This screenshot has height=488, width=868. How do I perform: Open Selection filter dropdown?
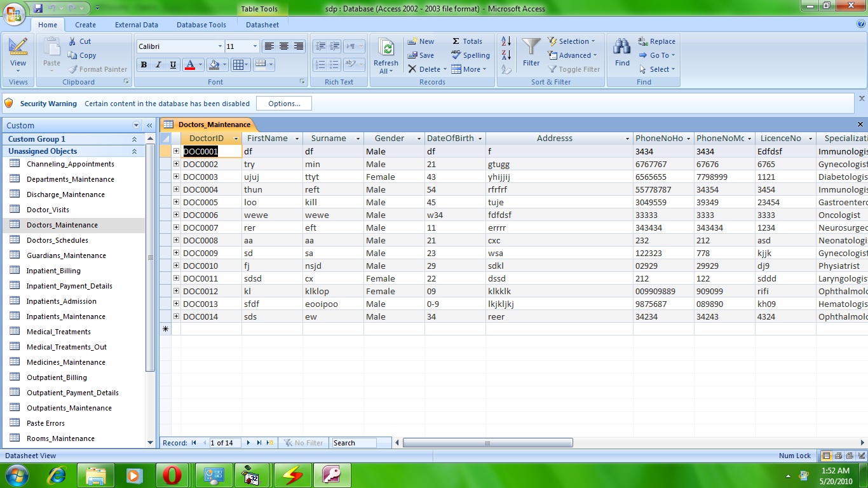pos(571,41)
